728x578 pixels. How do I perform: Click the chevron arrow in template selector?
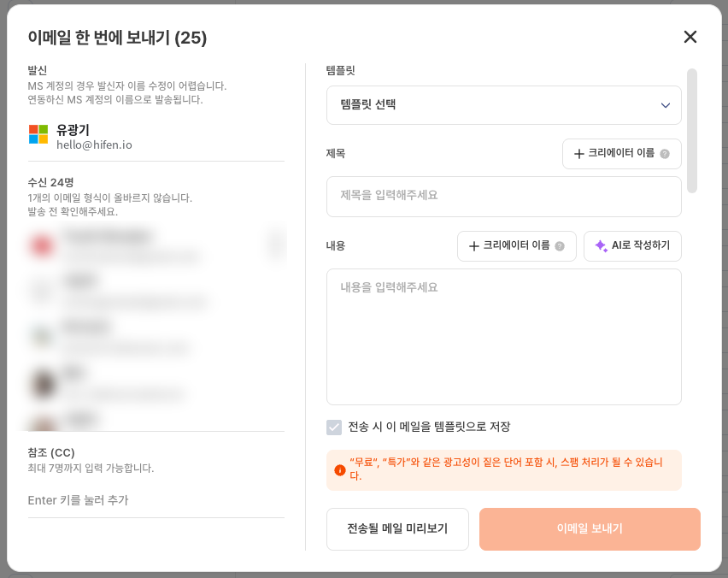666,105
